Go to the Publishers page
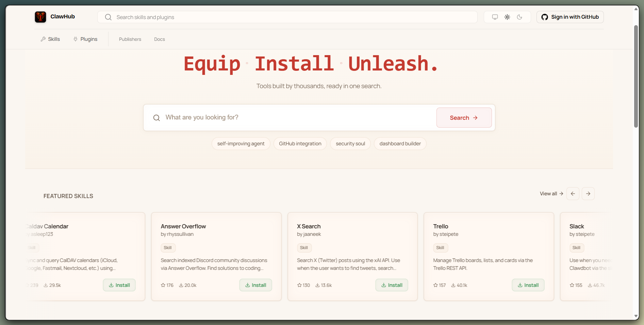 coord(130,39)
